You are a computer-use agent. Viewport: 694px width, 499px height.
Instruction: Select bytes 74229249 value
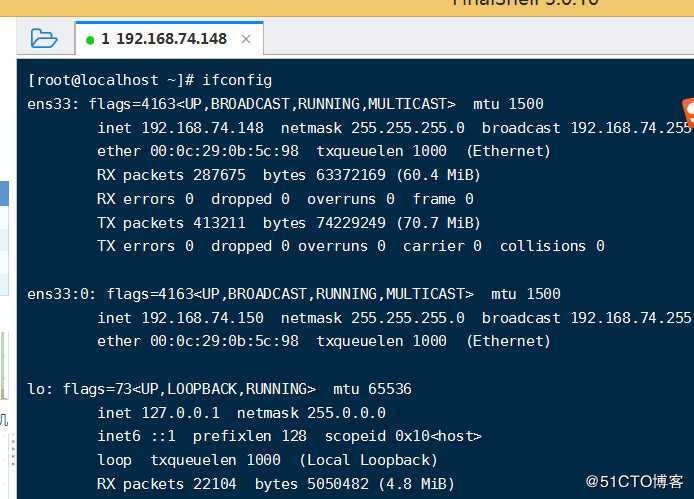point(351,223)
